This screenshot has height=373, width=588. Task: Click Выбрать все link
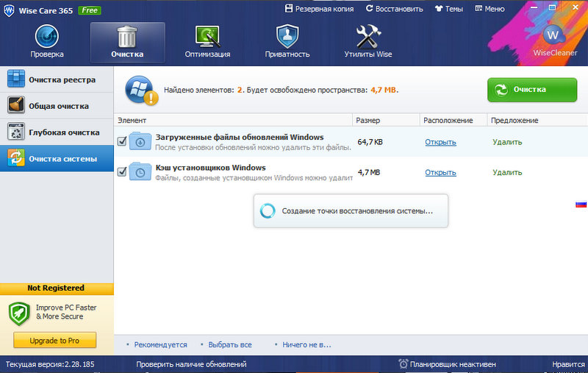(x=230, y=344)
